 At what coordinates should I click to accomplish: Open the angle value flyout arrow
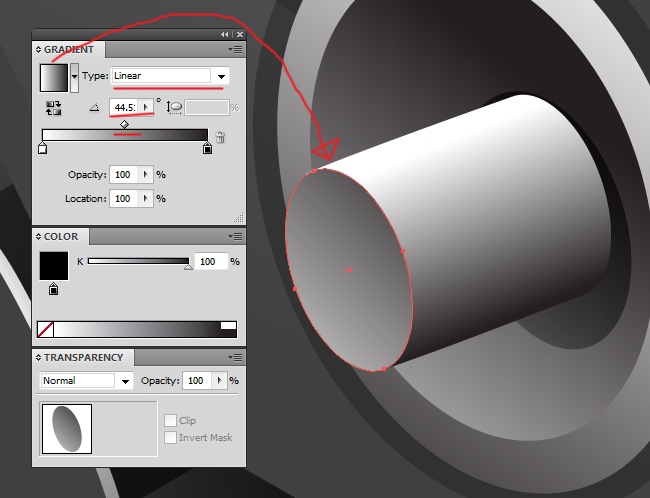146,107
